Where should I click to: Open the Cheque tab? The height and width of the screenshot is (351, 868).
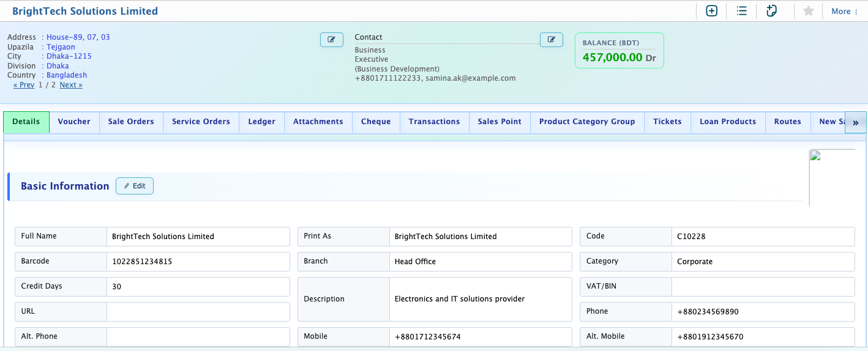[x=376, y=122]
